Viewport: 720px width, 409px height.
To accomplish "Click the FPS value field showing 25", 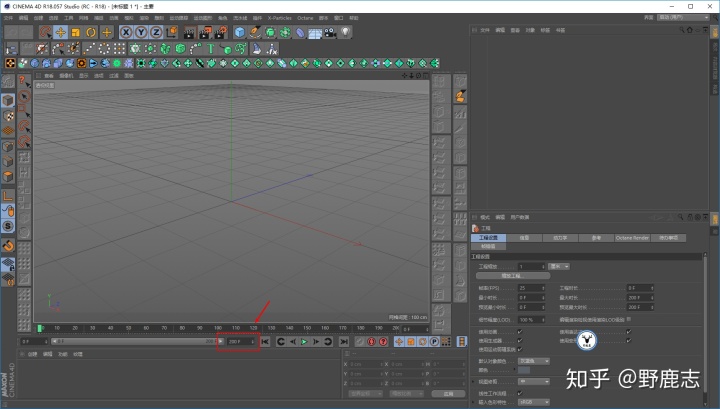I will [531, 288].
